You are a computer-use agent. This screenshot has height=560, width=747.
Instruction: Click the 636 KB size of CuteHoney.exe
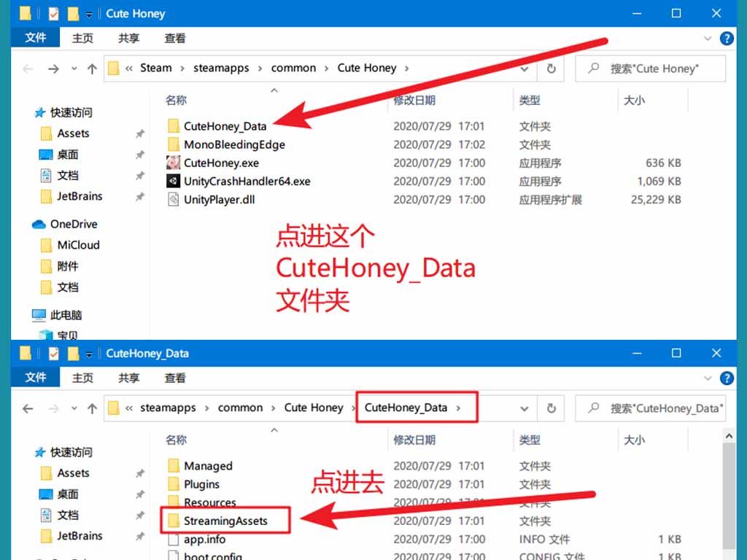[663, 163]
